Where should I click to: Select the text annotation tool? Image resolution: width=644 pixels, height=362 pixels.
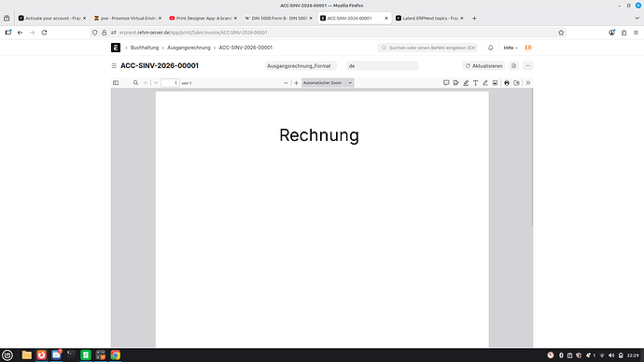(x=476, y=83)
